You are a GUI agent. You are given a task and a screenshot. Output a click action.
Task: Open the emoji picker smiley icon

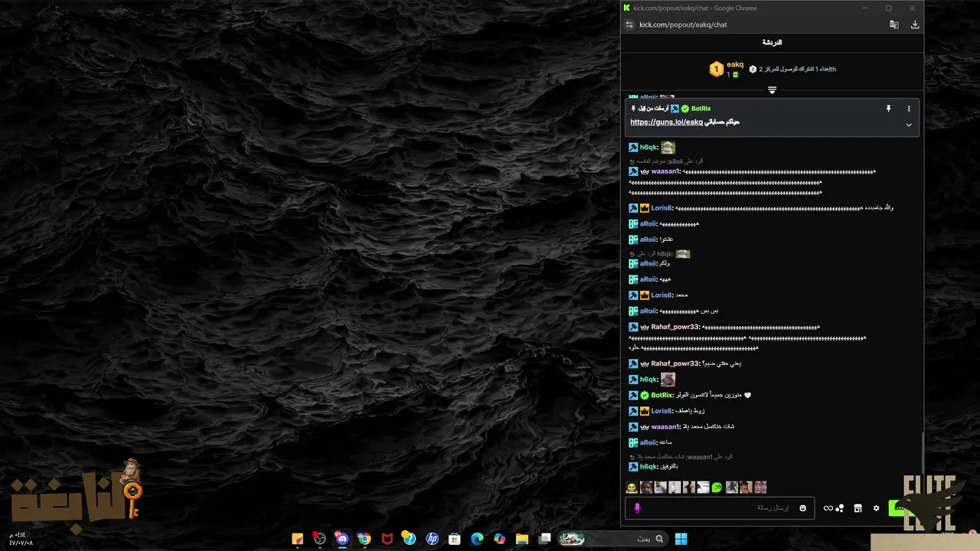point(803,508)
